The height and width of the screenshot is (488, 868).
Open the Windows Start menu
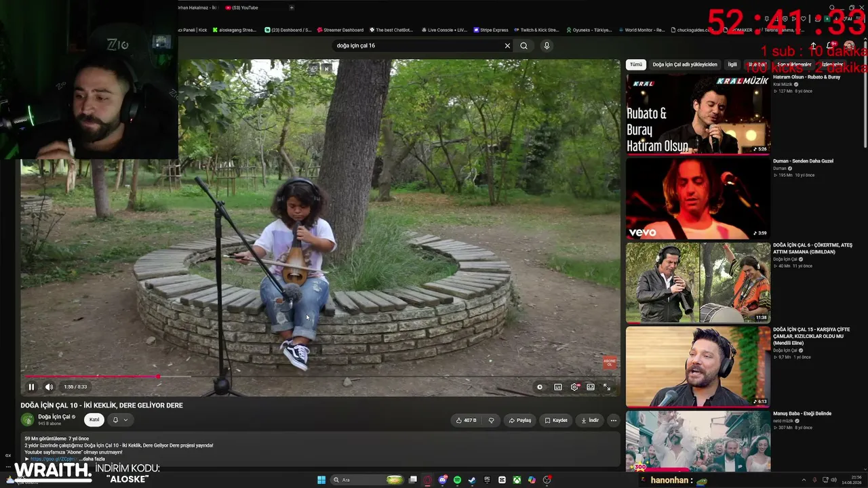click(x=321, y=480)
